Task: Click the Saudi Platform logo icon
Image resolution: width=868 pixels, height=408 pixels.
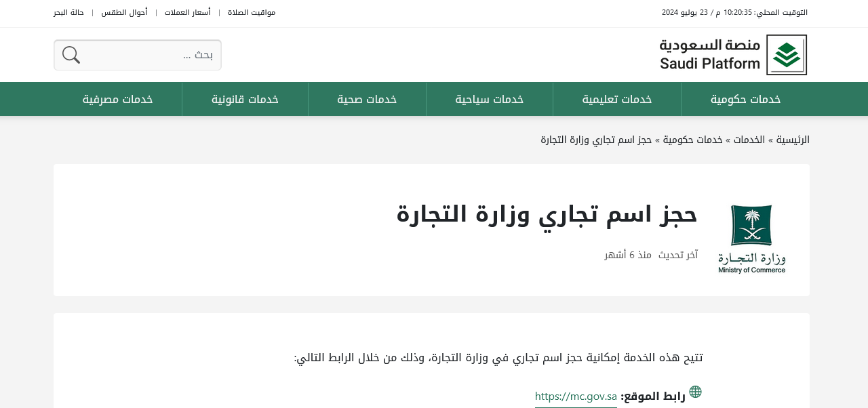Action: pos(787,55)
